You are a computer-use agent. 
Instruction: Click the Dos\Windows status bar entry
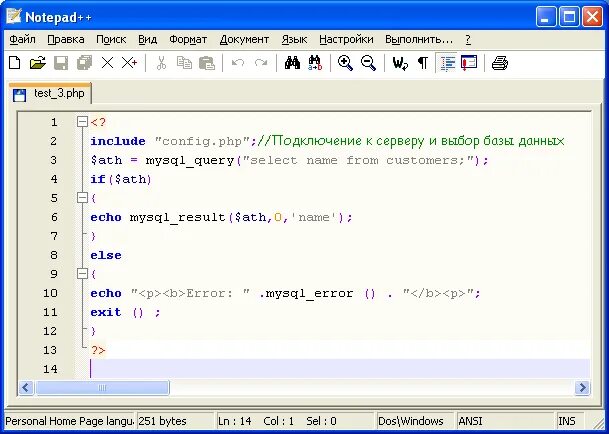click(415, 421)
